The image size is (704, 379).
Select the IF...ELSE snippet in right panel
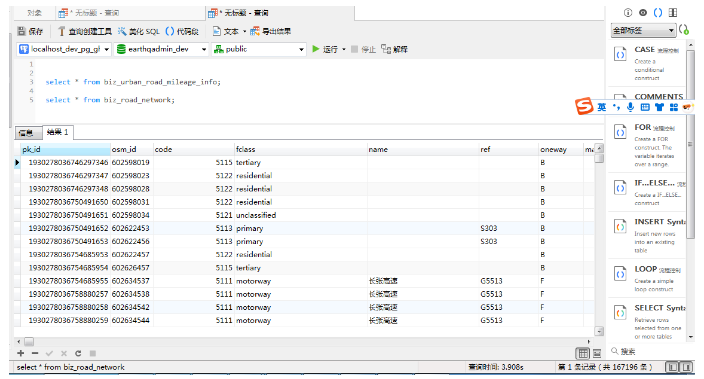pyautogui.click(x=647, y=192)
